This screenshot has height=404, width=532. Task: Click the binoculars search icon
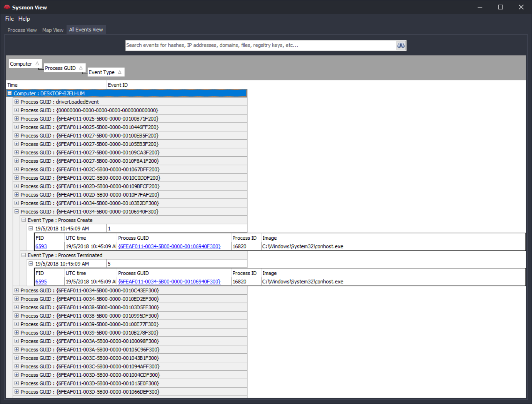[x=401, y=45]
